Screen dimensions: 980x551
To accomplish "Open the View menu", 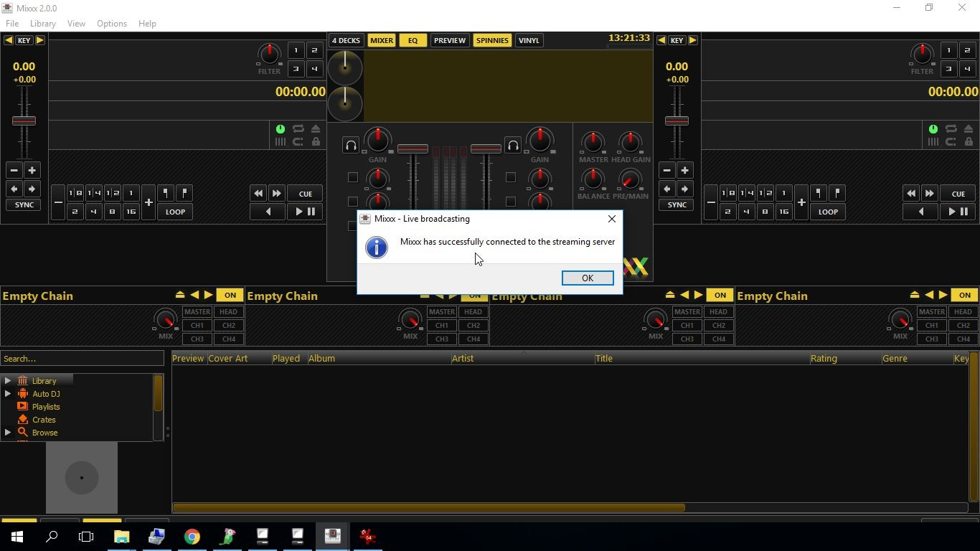I will 76,24.
